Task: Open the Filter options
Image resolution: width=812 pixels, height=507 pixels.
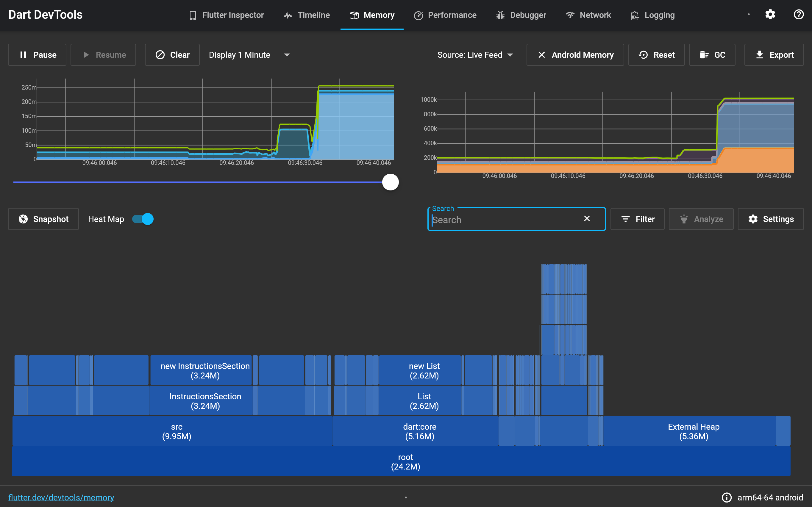Action: (x=637, y=219)
